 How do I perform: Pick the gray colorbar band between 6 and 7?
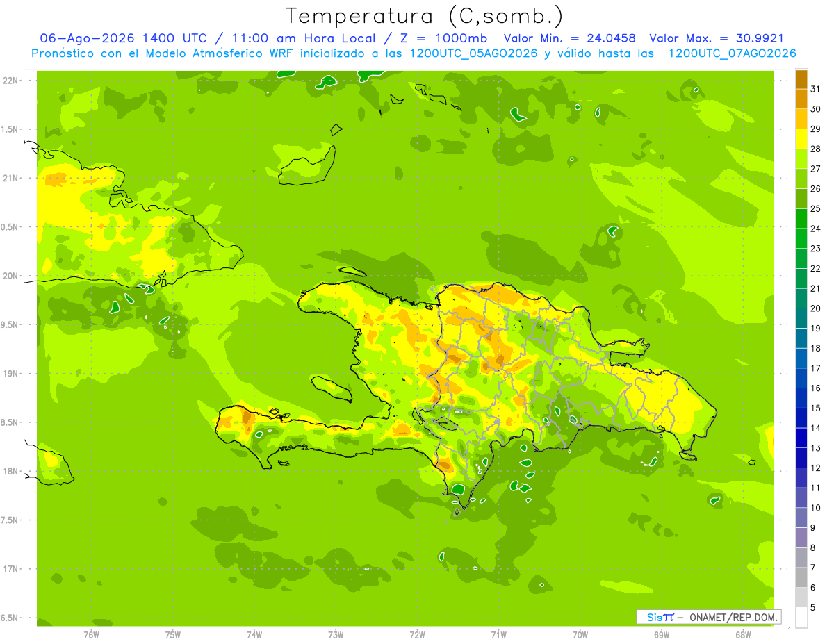[801, 577]
